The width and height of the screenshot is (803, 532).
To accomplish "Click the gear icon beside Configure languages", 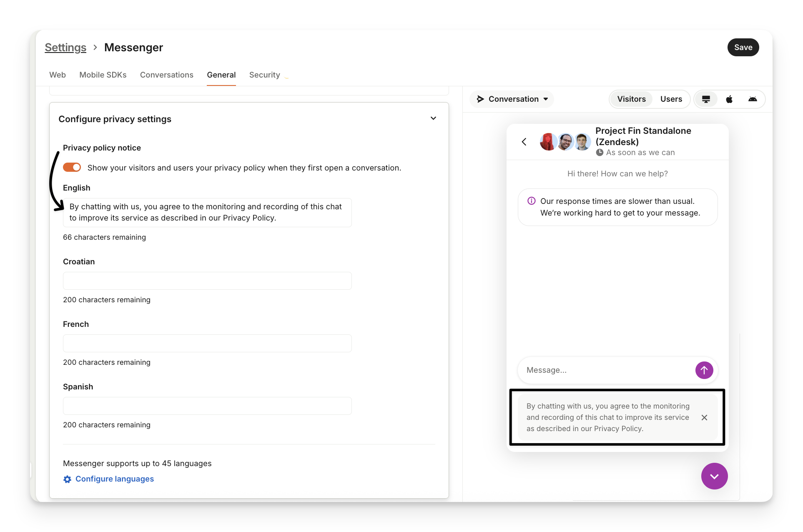I will pyautogui.click(x=67, y=479).
